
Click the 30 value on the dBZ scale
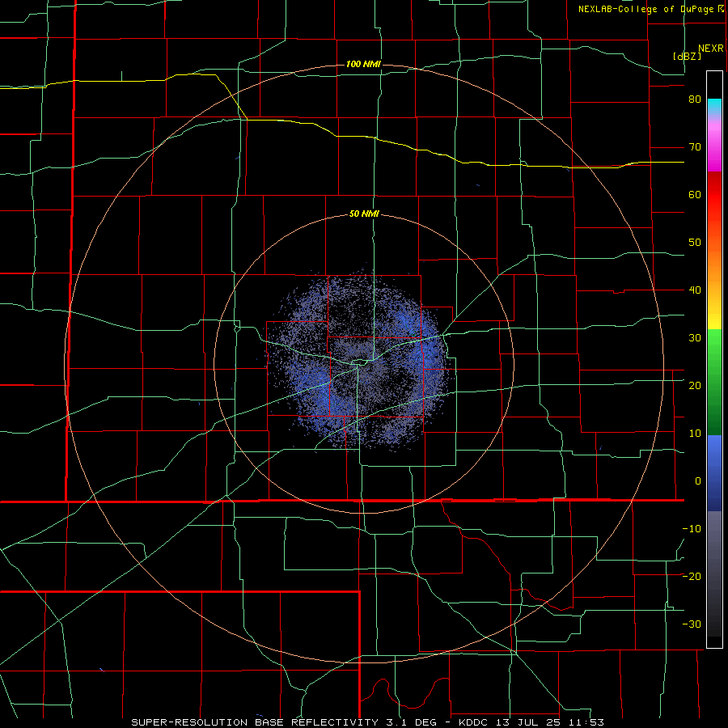tap(695, 338)
